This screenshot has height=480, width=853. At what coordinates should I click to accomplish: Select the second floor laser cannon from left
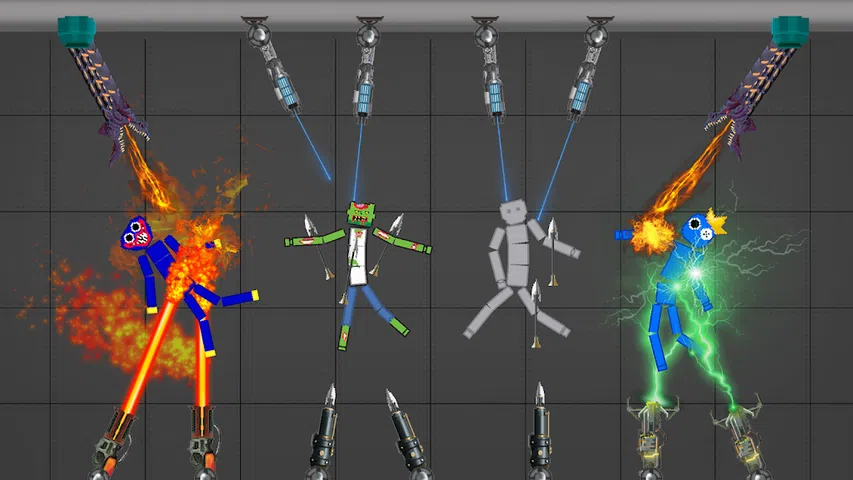pos(203,438)
